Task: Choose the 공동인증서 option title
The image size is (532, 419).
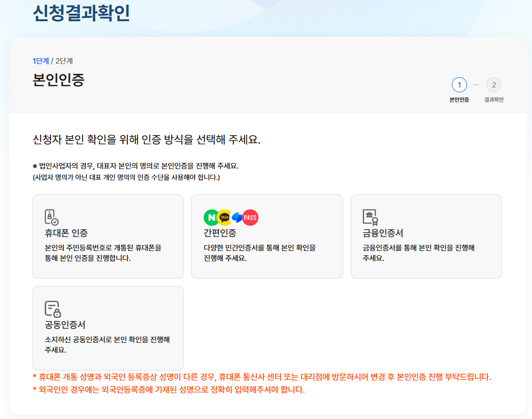Action: point(65,325)
